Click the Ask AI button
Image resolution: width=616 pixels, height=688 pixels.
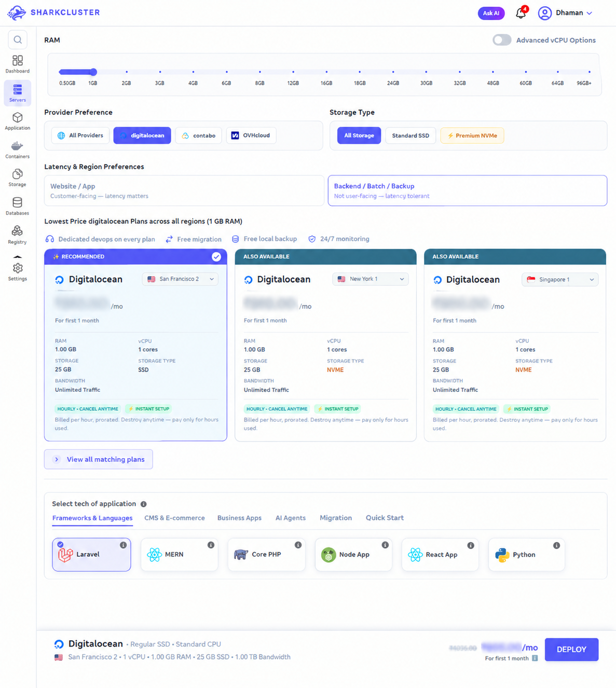[x=491, y=13]
